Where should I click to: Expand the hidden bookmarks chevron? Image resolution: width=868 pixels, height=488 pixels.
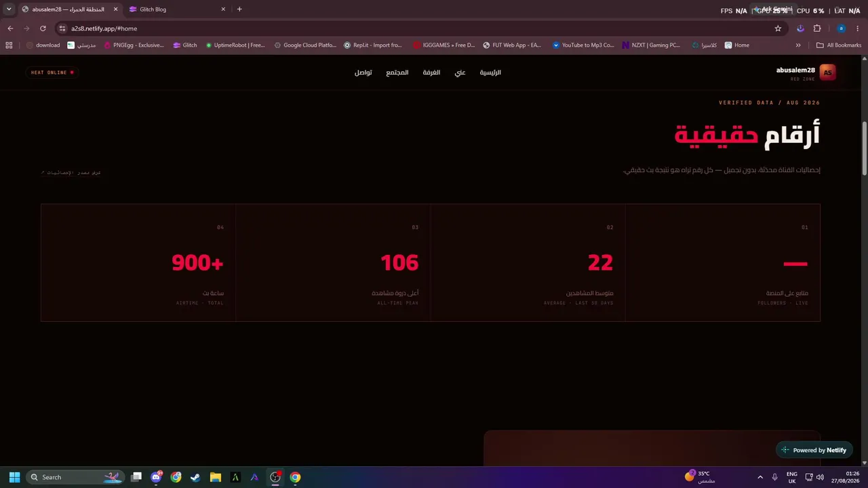point(798,45)
